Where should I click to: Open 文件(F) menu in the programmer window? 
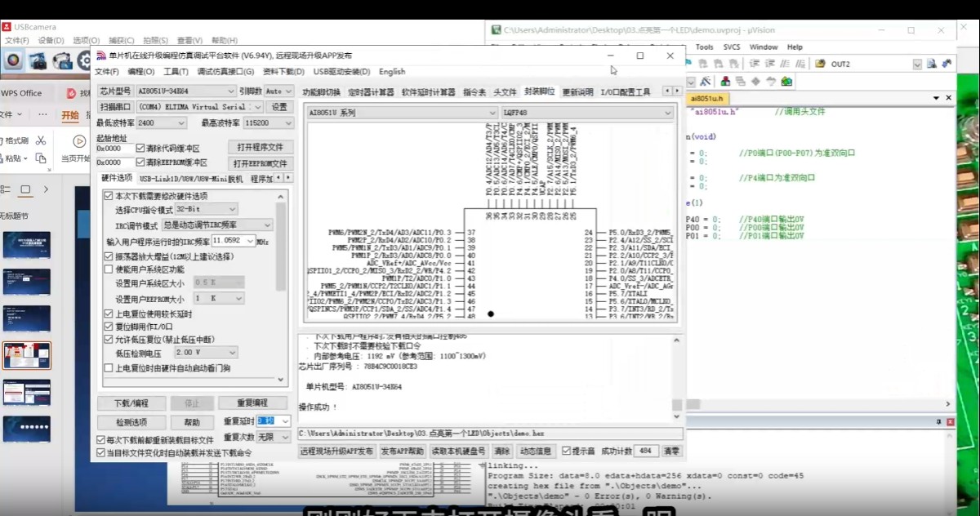pos(106,72)
